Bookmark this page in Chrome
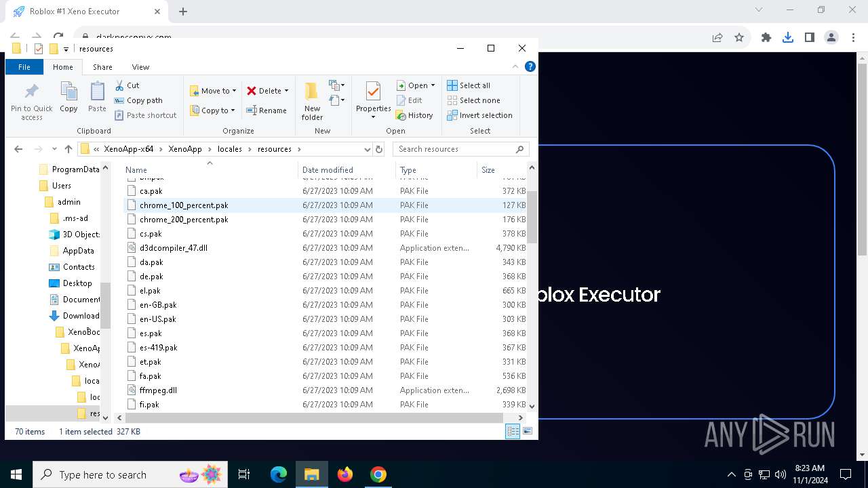868x488 pixels. click(x=739, y=38)
